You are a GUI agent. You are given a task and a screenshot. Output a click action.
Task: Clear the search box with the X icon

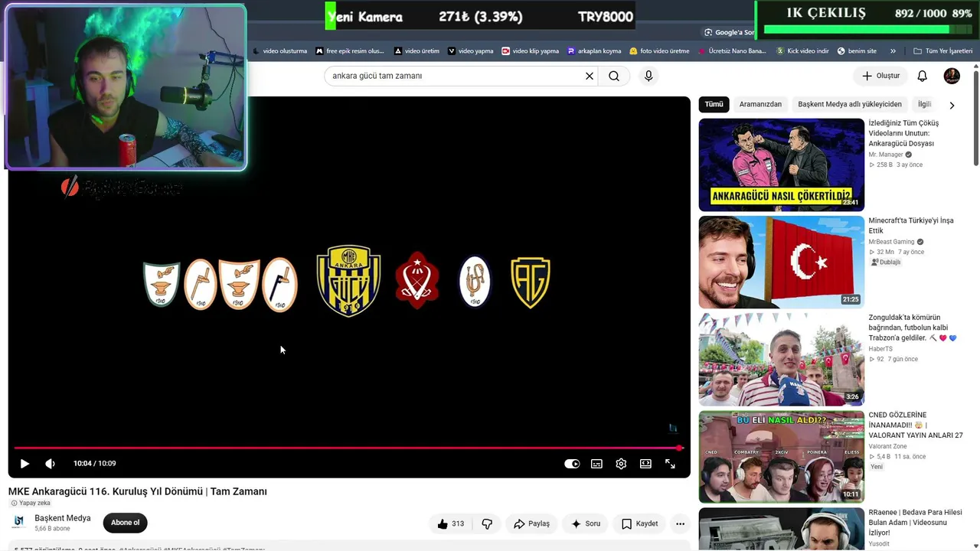coord(590,76)
